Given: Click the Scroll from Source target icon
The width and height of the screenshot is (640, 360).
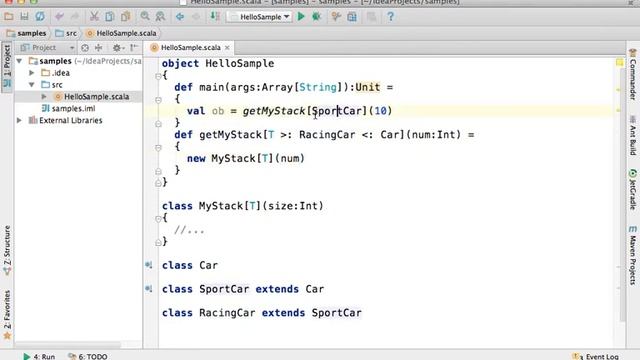Looking at the screenshot, I should 85,48.
